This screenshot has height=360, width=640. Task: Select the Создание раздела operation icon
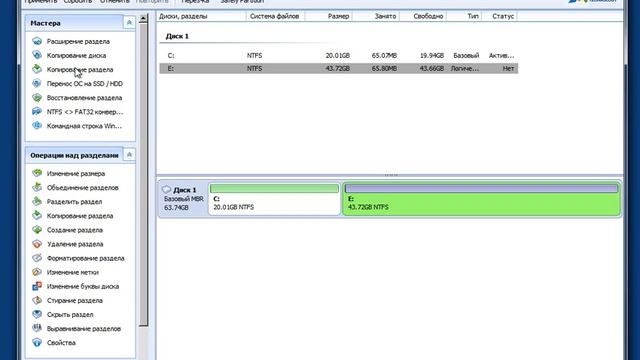coord(37,230)
